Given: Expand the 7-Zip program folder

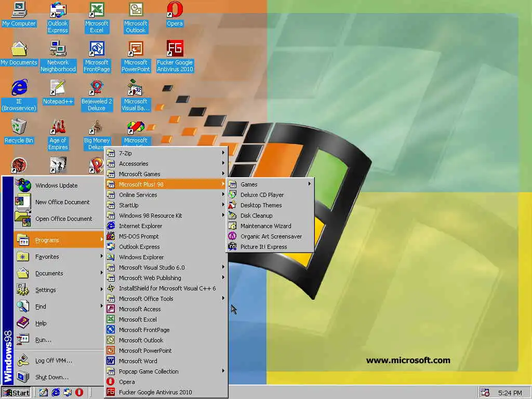Looking at the screenshot, I should coord(166,153).
